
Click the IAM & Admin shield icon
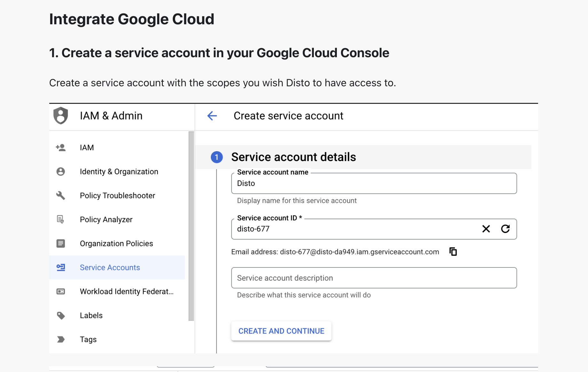click(x=60, y=116)
